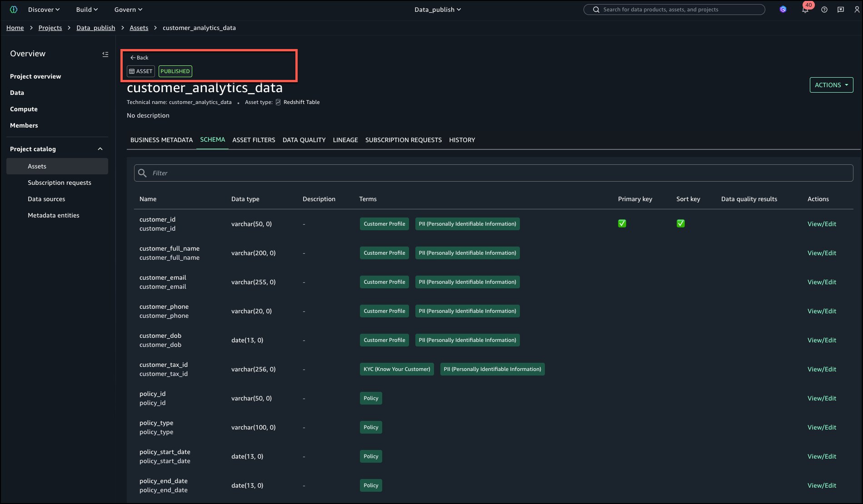The height and width of the screenshot is (504, 863).
Task: Collapse the Overview sidebar panel icon
Action: pos(105,54)
